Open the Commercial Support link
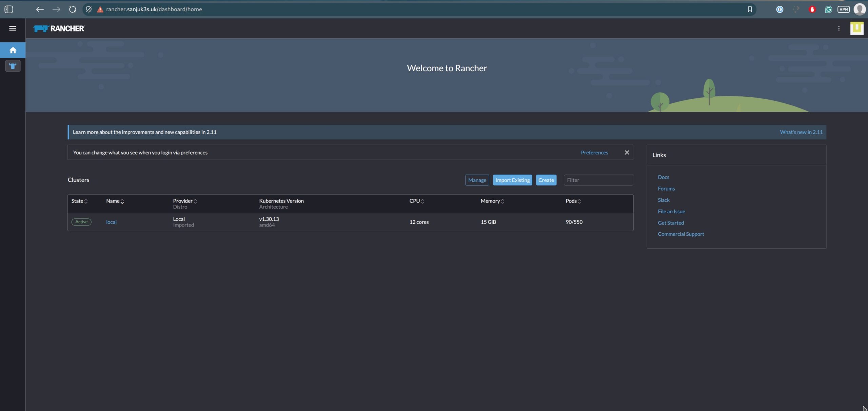The image size is (868, 411). click(680, 234)
